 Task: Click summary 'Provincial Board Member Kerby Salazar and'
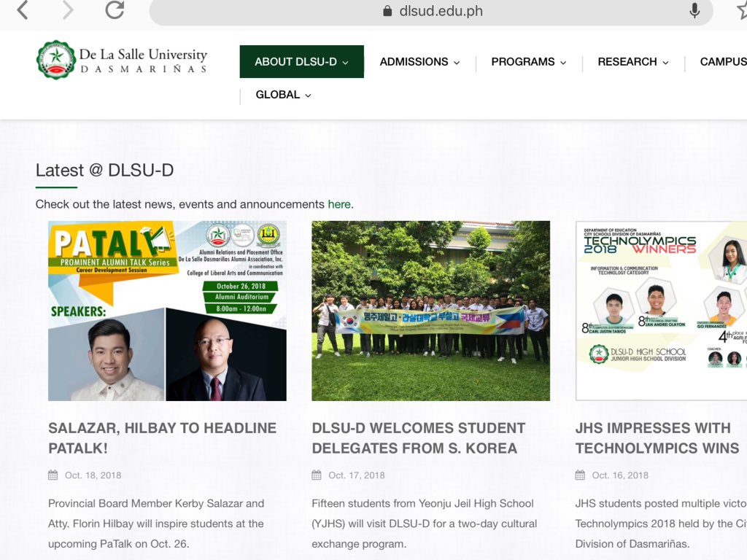[x=156, y=503]
